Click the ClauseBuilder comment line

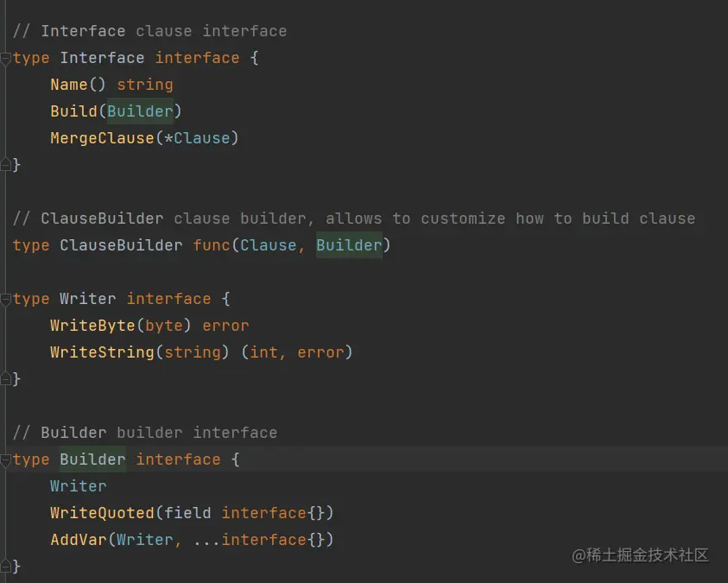pyautogui.click(x=354, y=219)
